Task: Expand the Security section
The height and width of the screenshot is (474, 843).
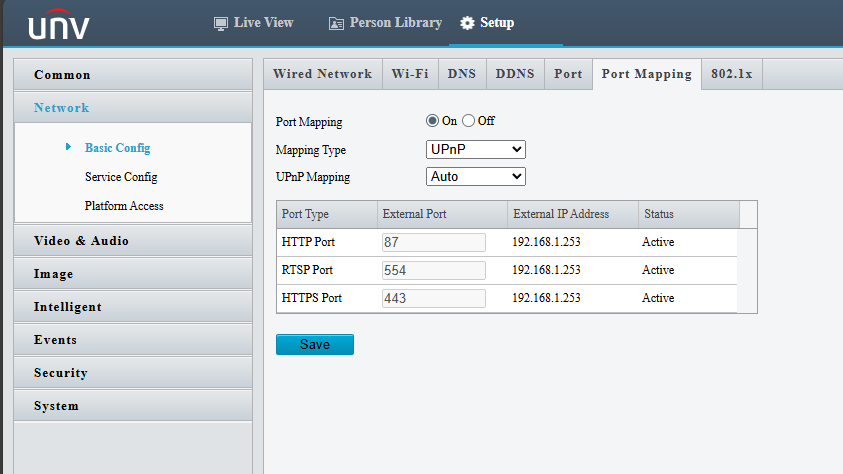Action: tap(133, 373)
